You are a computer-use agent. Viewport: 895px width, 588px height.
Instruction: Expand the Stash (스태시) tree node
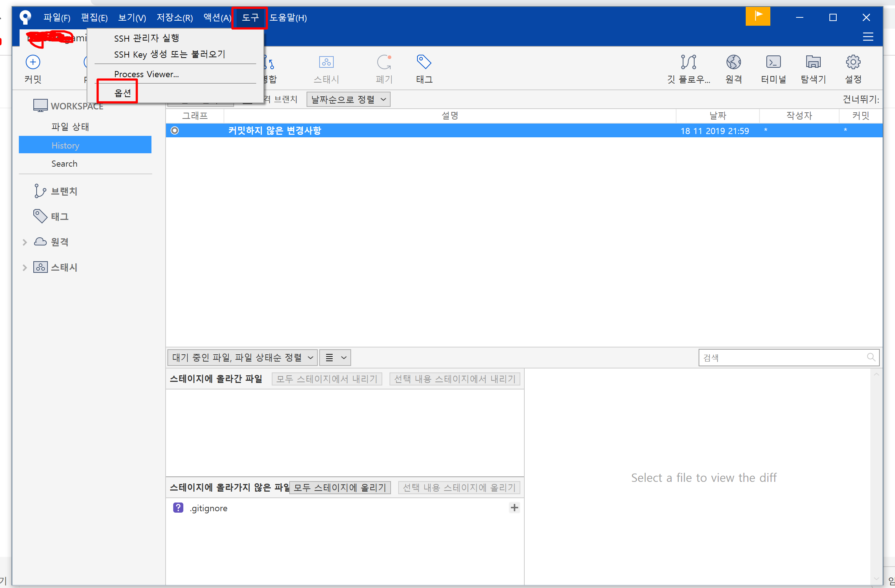[x=25, y=268]
